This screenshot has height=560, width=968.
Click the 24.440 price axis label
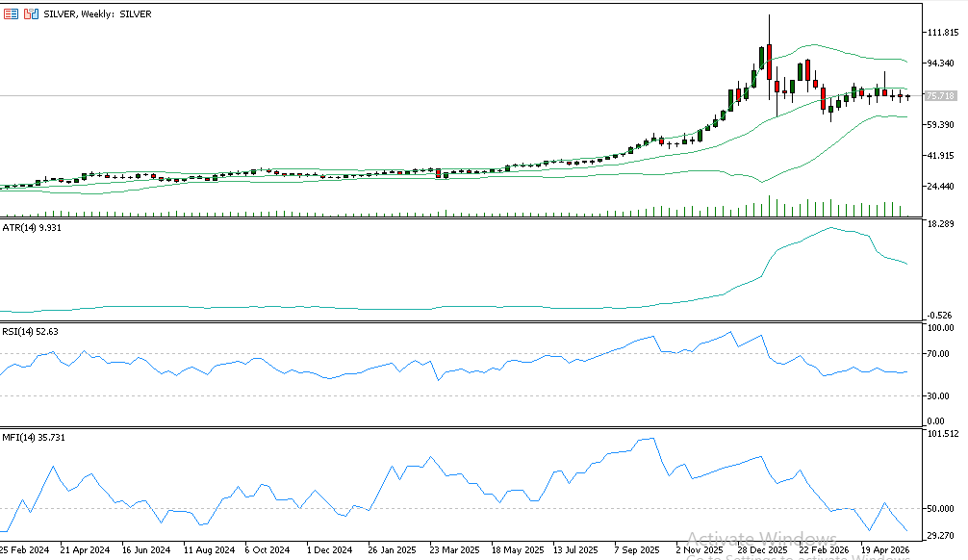tap(943, 187)
